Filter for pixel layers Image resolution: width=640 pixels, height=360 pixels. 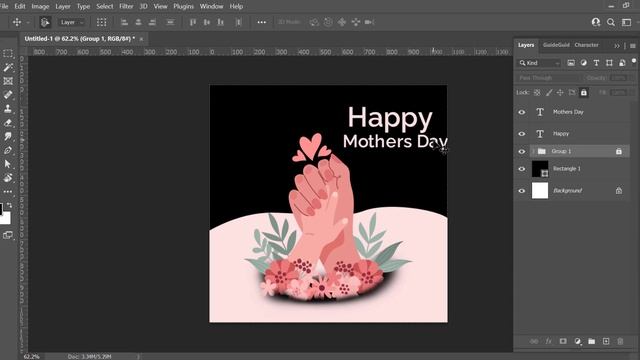pos(571,63)
